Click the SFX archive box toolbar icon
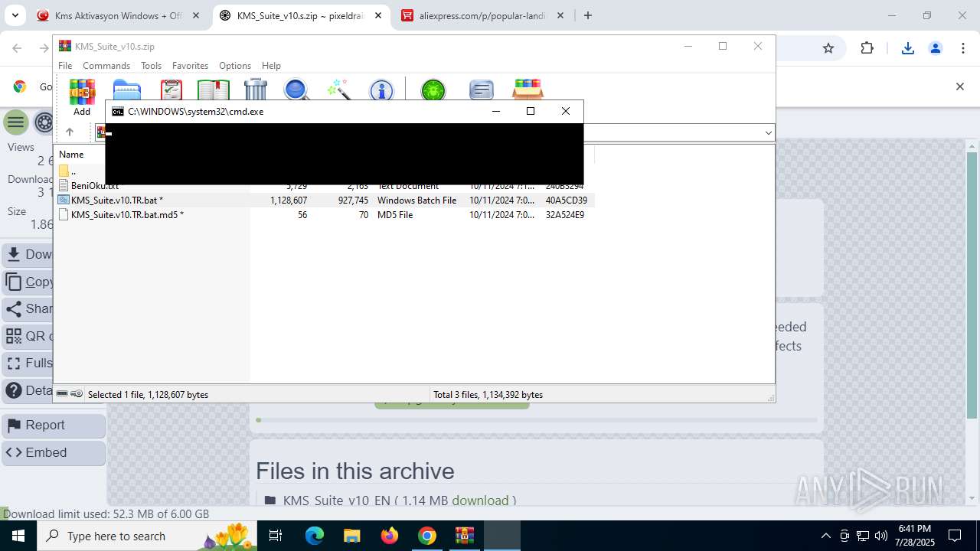This screenshot has width=980, height=551. [528, 89]
